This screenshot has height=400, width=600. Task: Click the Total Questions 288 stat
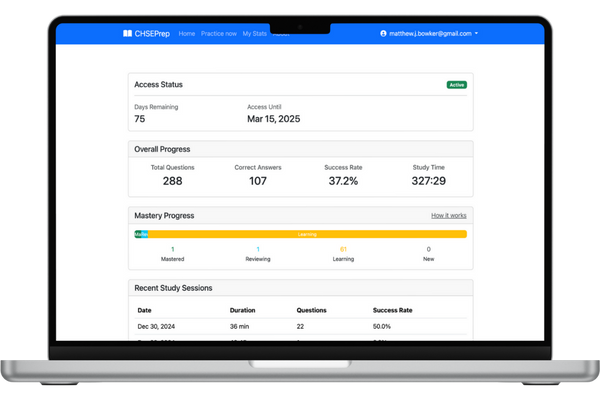[173, 176]
